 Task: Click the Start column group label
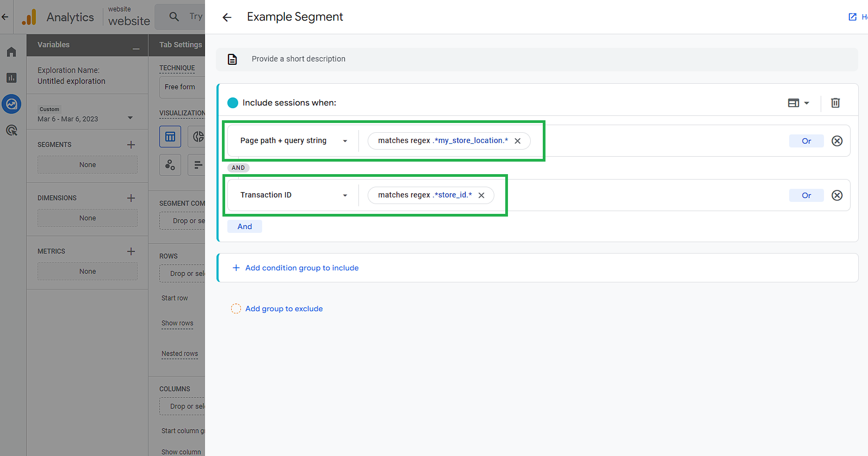tap(183, 431)
